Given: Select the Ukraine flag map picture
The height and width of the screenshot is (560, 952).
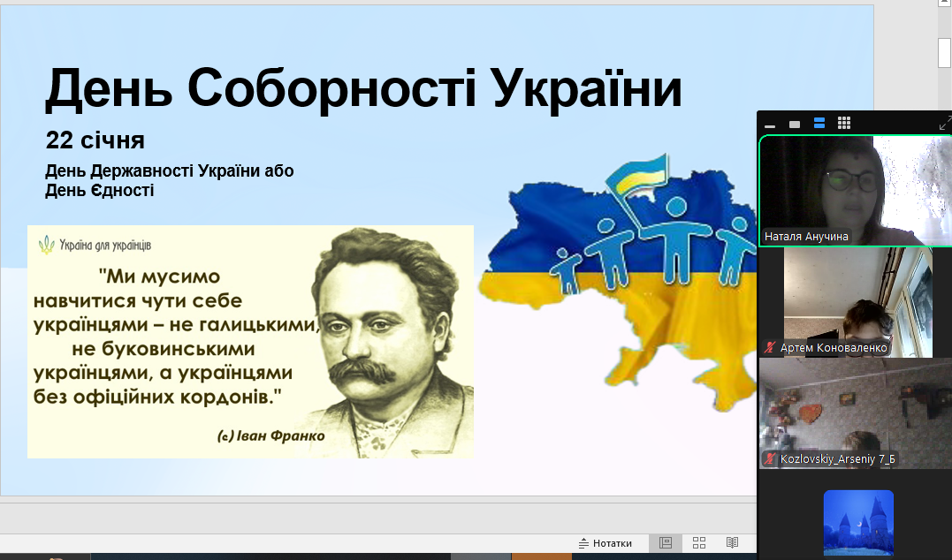Looking at the screenshot, I should (616, 282).
